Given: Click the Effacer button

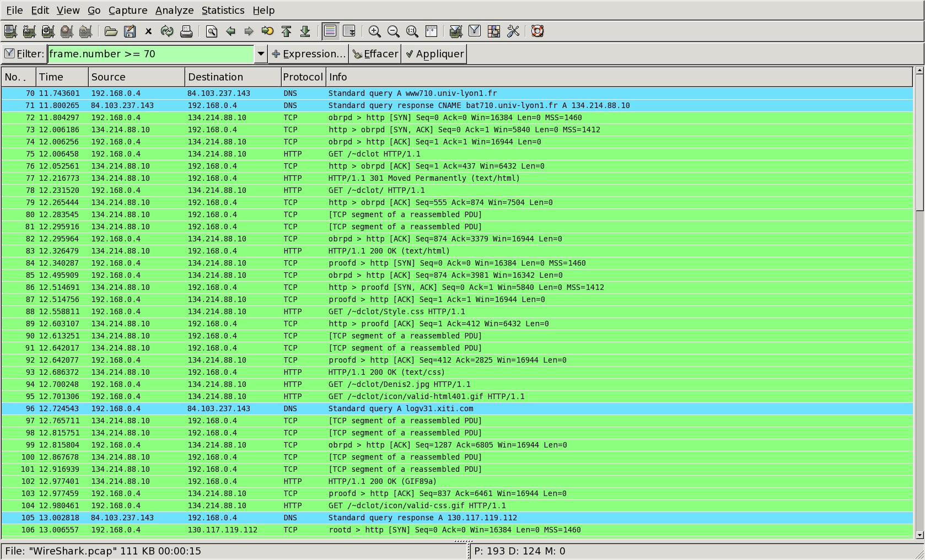Looking at the screenshot, I should (x=375, y=54).
